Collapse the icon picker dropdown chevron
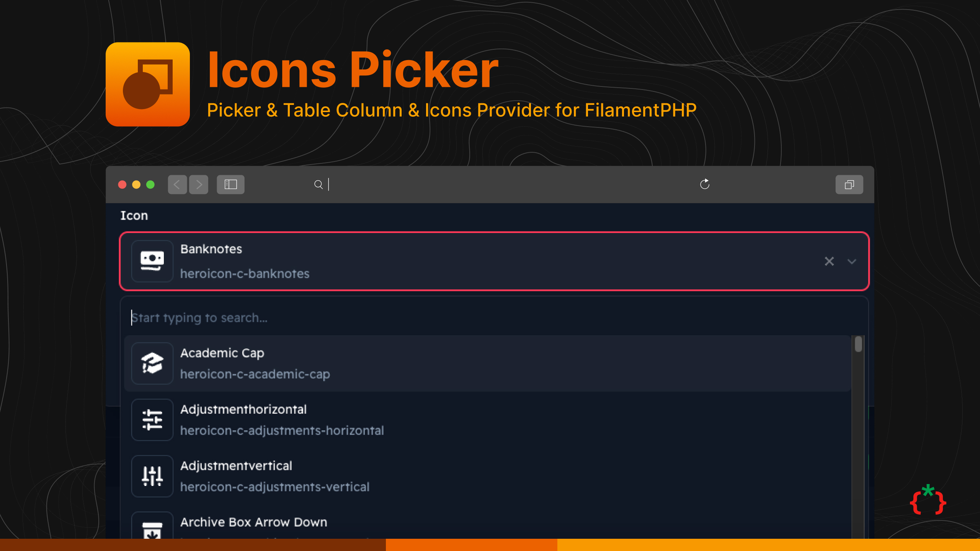 852,262
